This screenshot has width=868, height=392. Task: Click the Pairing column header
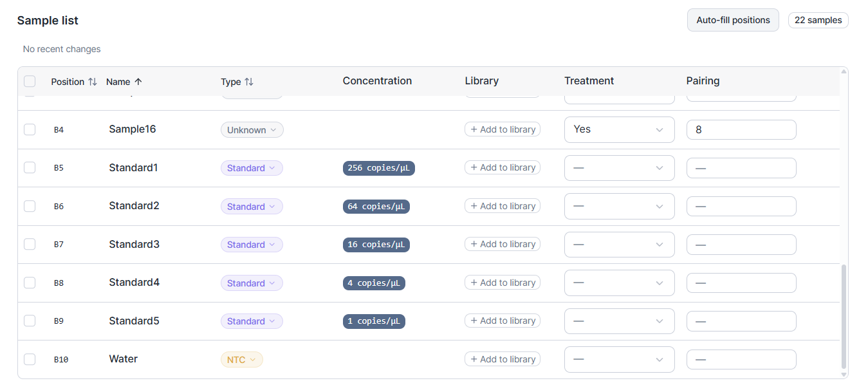click(x=703, y=81)
